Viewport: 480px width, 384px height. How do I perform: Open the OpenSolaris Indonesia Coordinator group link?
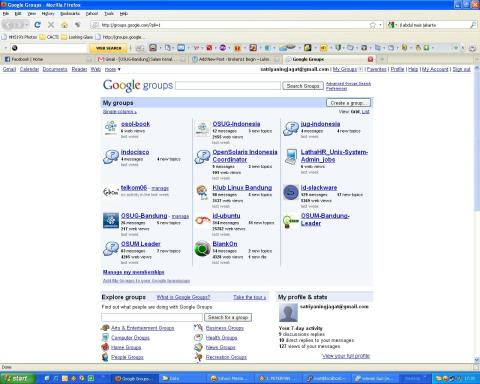point(245,156)
